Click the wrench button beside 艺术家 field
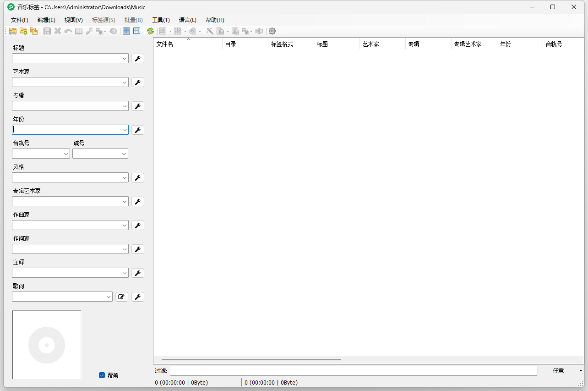Screen dimensions: 588x391 coord(138,83)
